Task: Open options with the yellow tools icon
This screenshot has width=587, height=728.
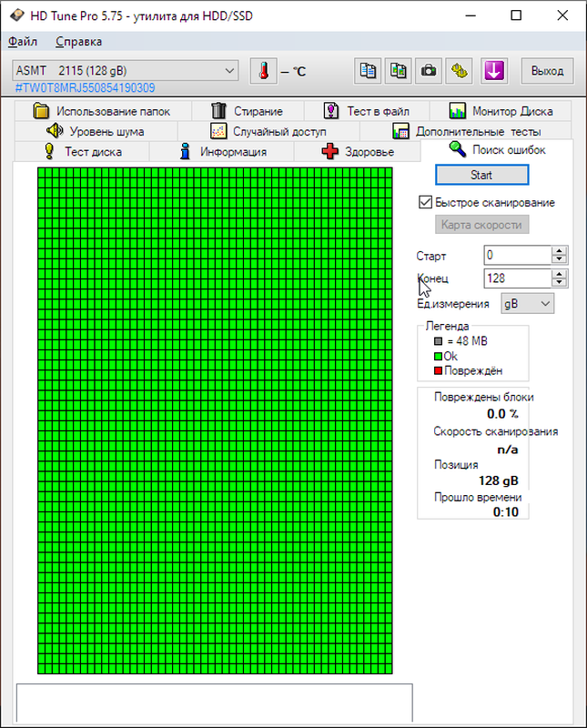Action: pyautogui.click(x=460, y=71)
